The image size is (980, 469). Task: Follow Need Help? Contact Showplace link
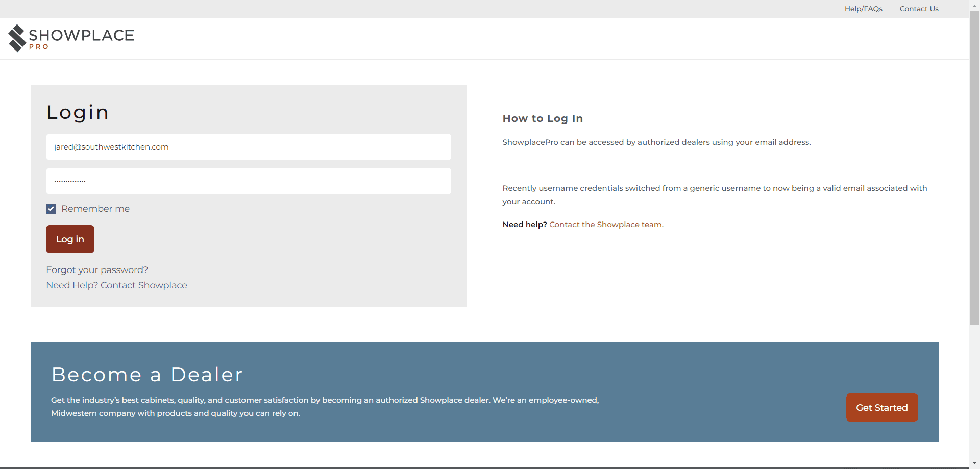(x=116, y=285)
